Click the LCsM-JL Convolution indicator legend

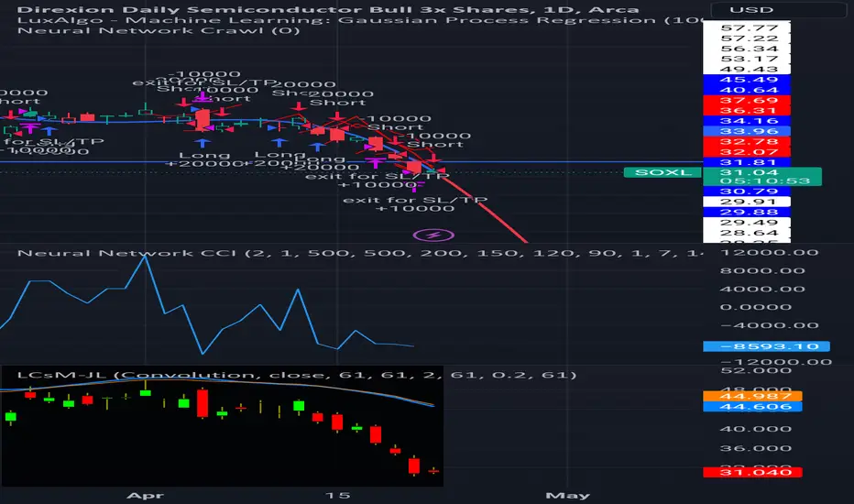(297, 375)
